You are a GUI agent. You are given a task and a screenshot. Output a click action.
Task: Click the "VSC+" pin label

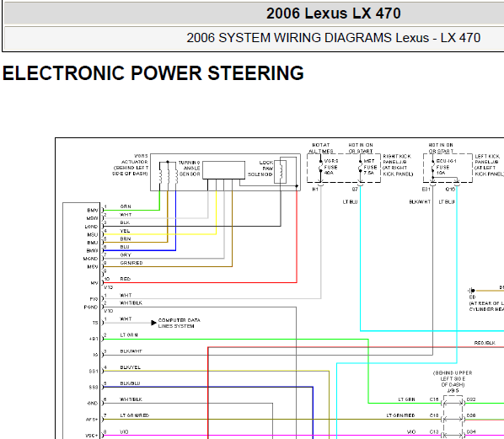(x=92, y=436)
